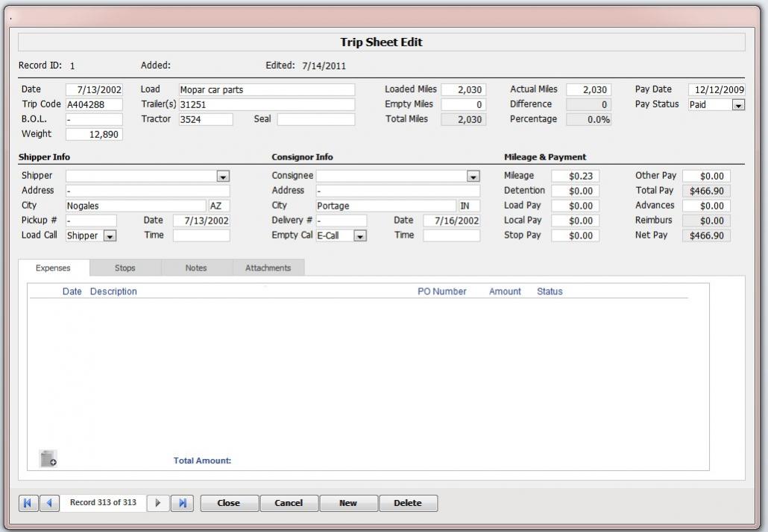
Task: Create a record with New button
Action: coord(348,503)
